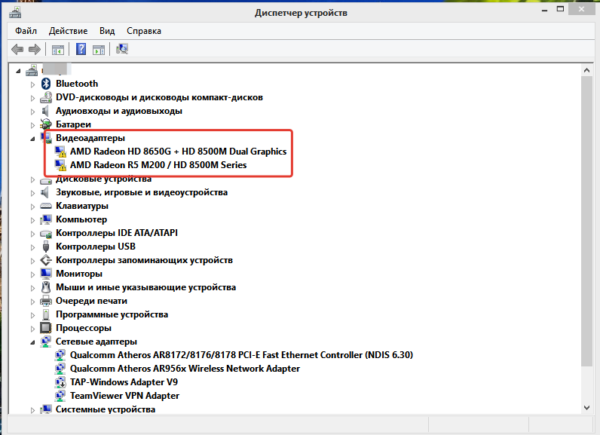Open the Файл menu
The image size is (600, 435).
26,31
